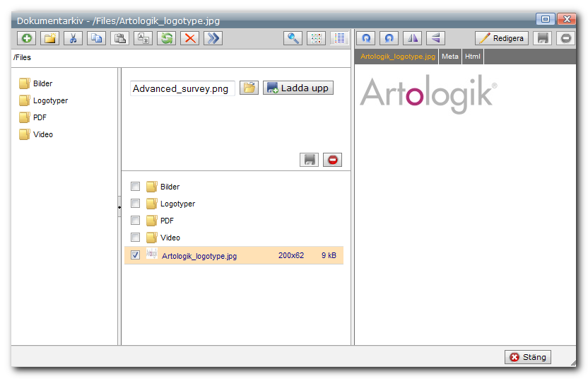The height and width of the screenshot is (379, 588).
Task: Cancel upload with the red stop icon
Action: [332, 160]
